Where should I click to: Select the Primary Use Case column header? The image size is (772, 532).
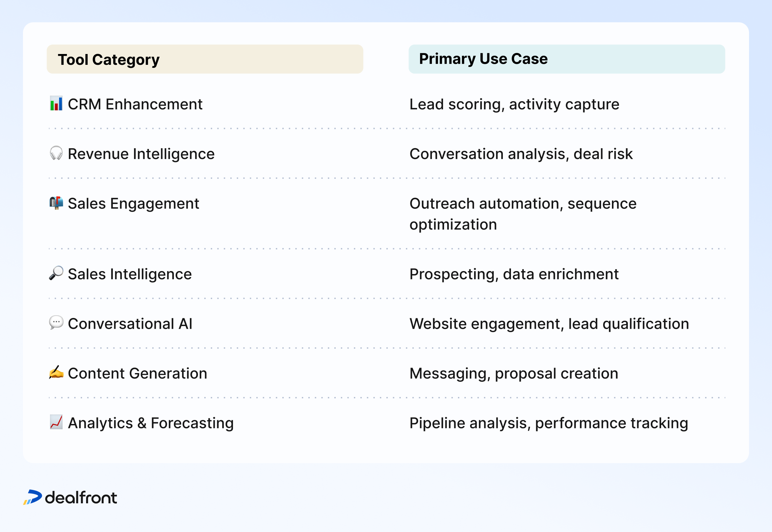[567, 59]
